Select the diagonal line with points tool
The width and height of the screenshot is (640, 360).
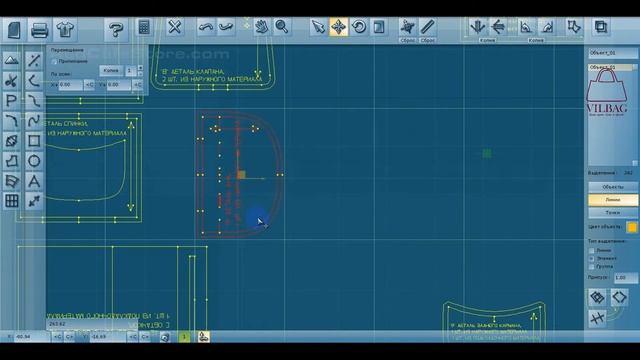34,61
